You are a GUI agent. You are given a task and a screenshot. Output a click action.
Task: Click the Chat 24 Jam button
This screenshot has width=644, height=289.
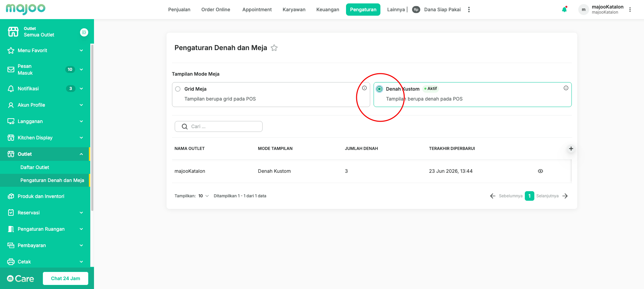[65, 278]
